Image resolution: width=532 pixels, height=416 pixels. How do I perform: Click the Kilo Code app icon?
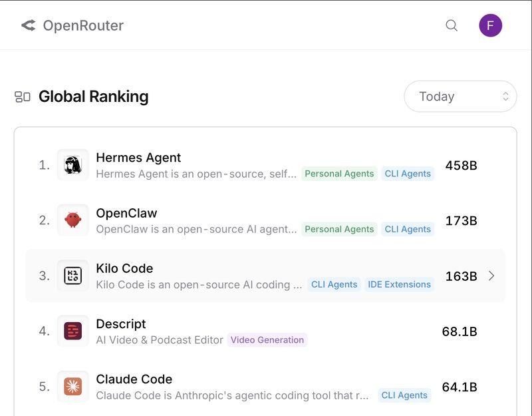click(x=72, y=276)
